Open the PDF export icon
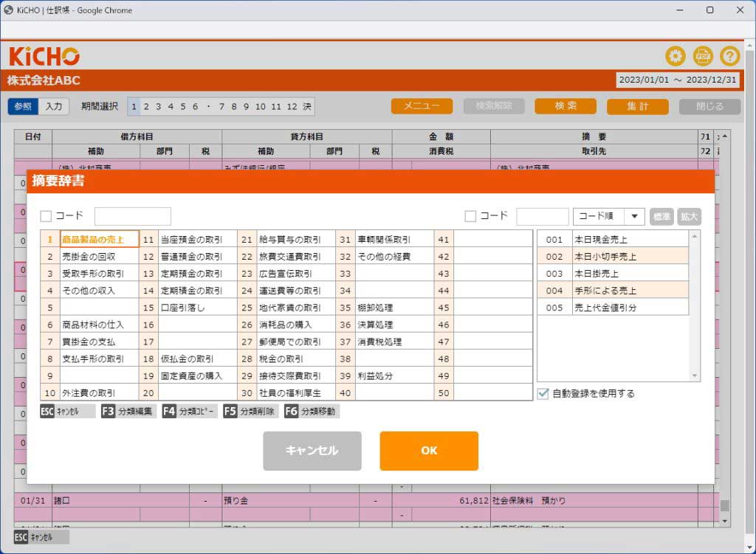This screenshot has height=554, width=756. click(x=703, y=56)
